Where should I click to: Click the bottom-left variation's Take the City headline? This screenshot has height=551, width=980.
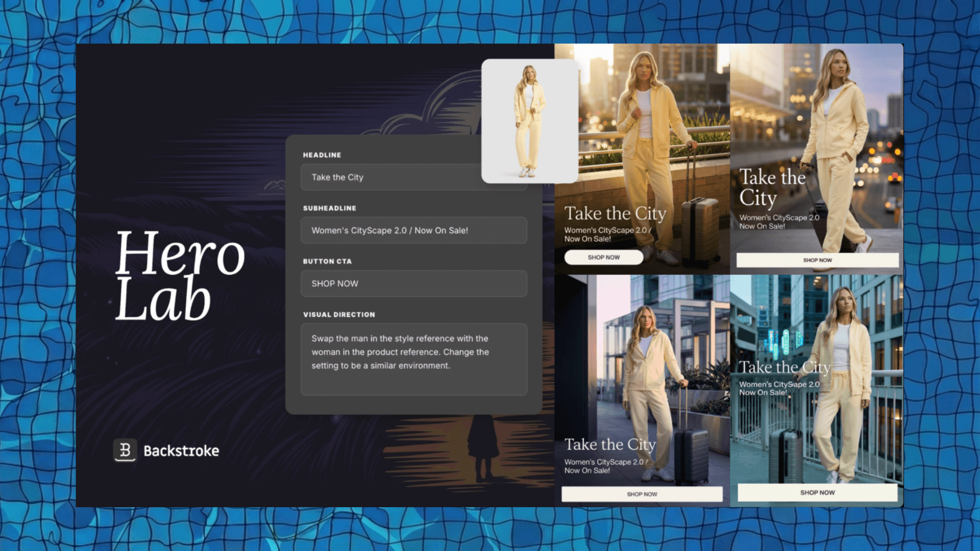[610, 444]
